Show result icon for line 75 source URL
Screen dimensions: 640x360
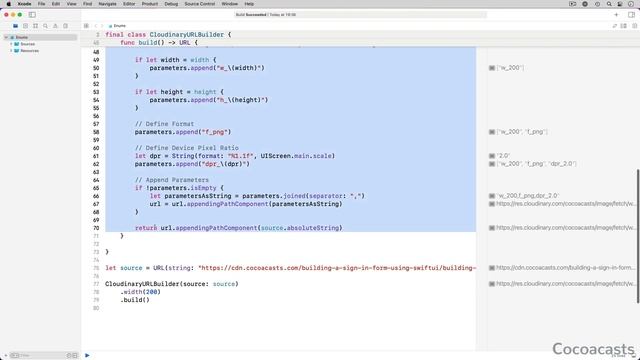click(x=492, y=268)
